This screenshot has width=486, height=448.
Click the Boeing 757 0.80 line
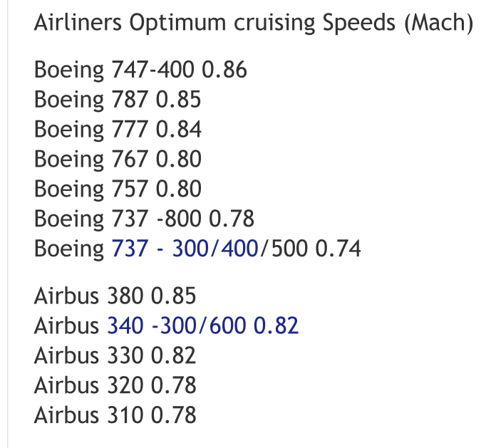click(x=118, y=189)
